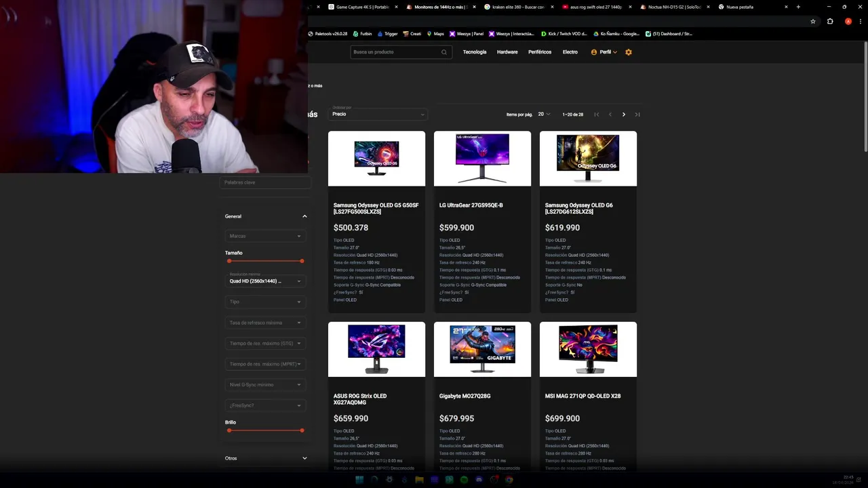The image size is (868, 488).
Task: Open the ¿FreeSync? filter dropdown
Action: tap(265, 405)
